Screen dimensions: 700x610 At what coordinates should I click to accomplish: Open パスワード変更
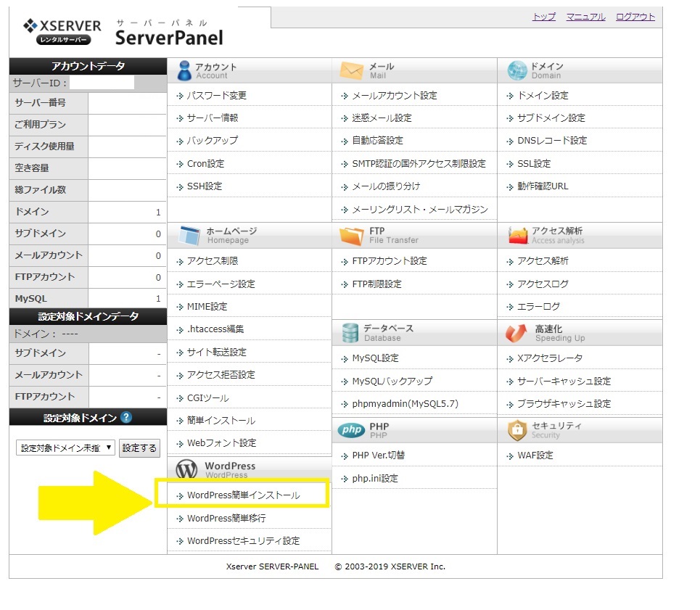216,96
